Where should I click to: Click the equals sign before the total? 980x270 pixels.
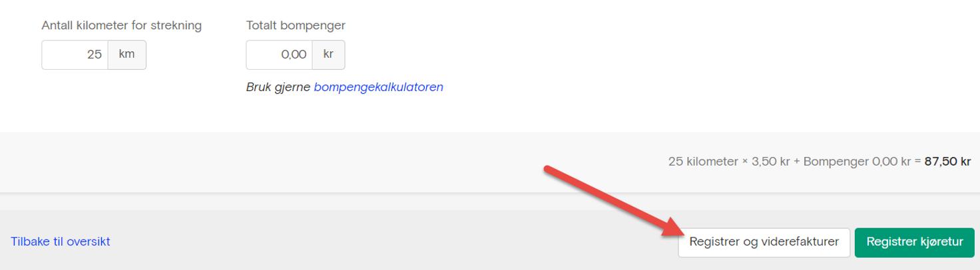[x=917, y=162]
